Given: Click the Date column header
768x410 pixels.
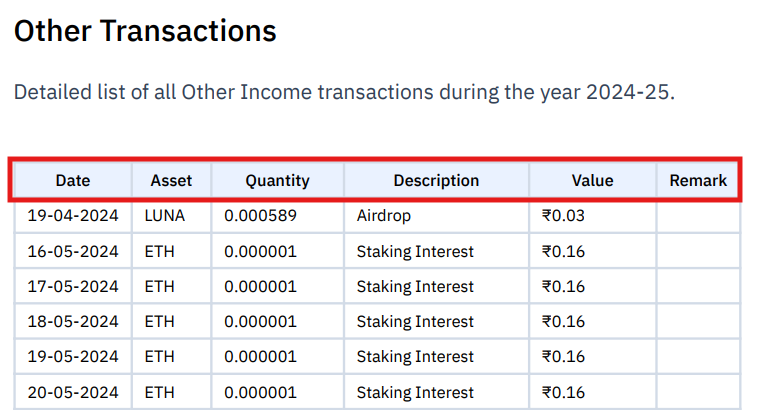Looking at the screenshot, I should [72, 180].
